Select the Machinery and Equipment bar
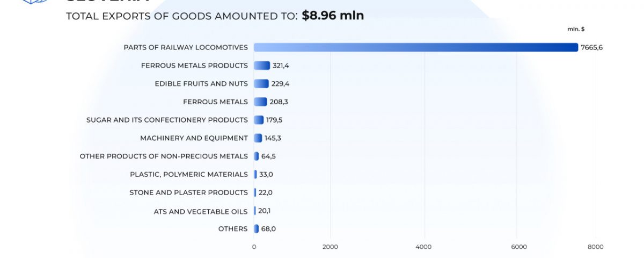 (258, 138)
